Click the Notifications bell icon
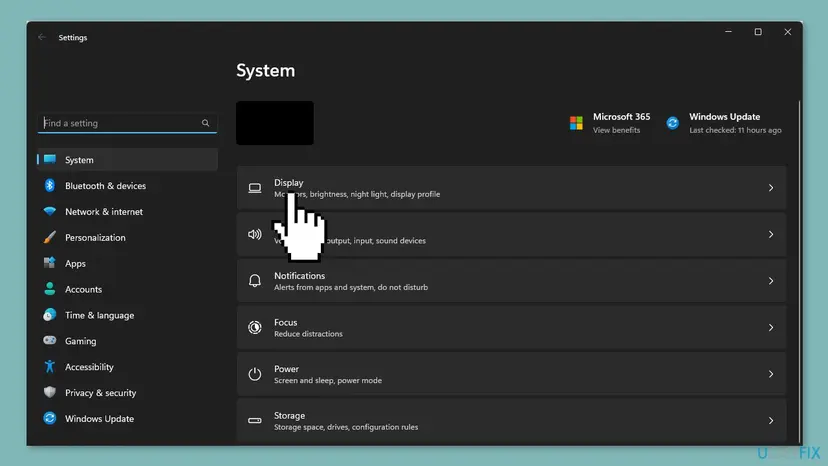 255,281
